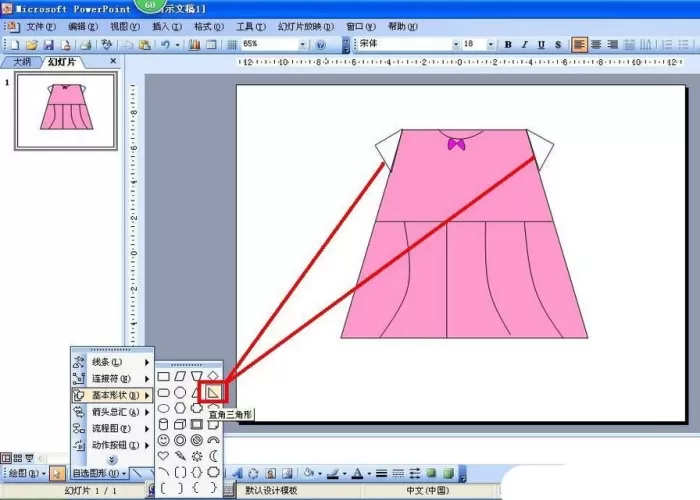Open the Undo history dropdown arrow

point(177,45)
